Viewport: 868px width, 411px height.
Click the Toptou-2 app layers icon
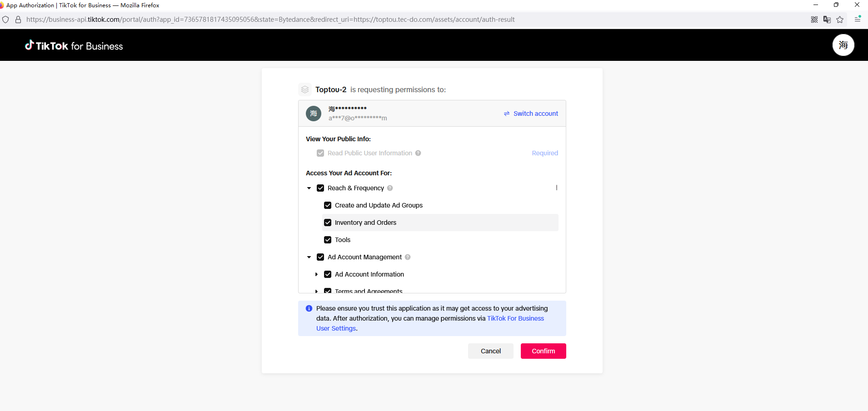tap(305, 89)
